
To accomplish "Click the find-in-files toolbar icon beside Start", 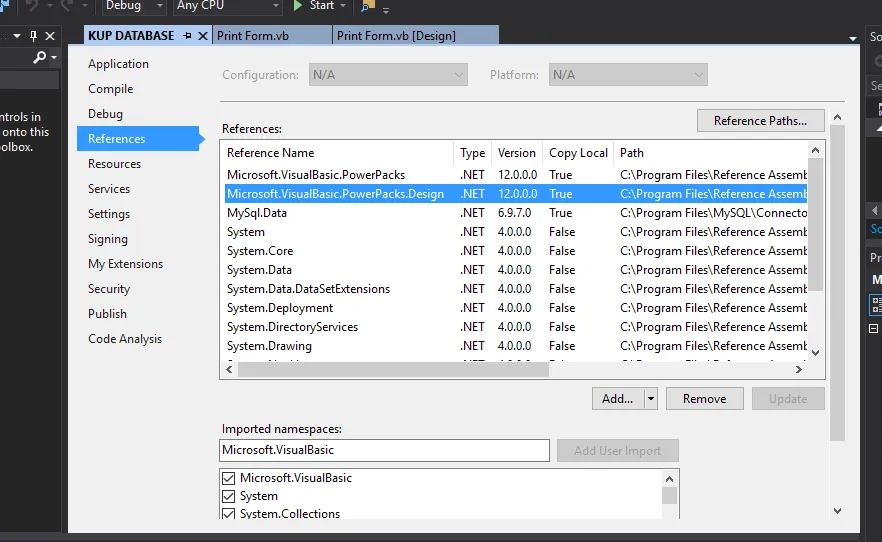I will [x=368, y=6].
